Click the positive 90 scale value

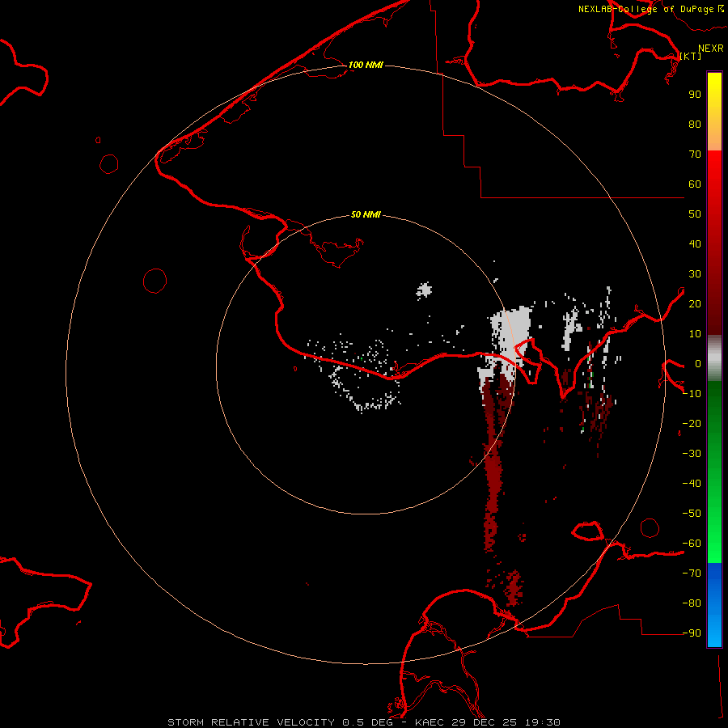tap(695, 95)
